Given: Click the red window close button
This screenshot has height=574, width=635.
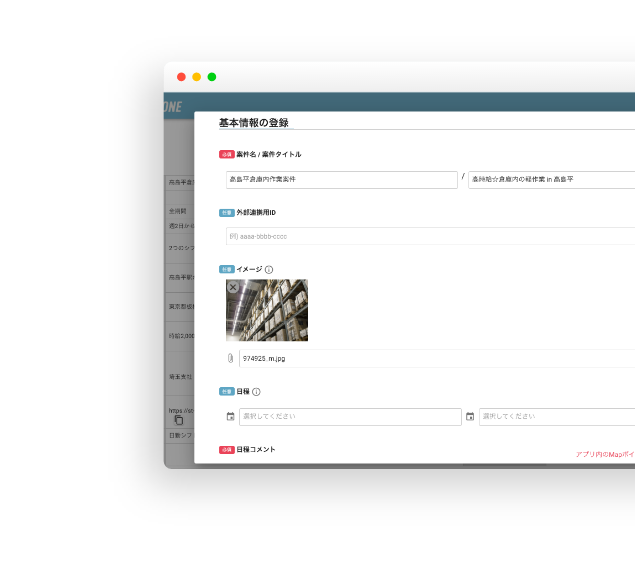Looking at the screenshot, I should [181, 77].
